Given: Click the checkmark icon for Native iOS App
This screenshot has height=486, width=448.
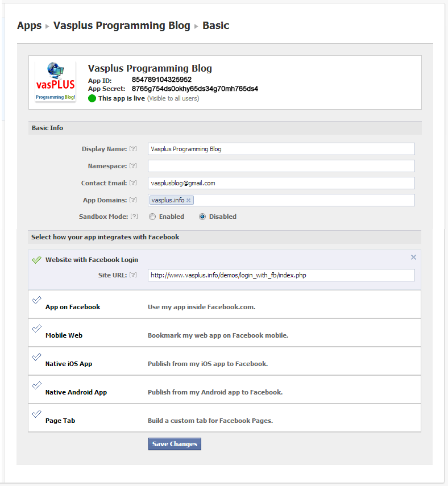Looking at the screenshot, I should 36,357.
